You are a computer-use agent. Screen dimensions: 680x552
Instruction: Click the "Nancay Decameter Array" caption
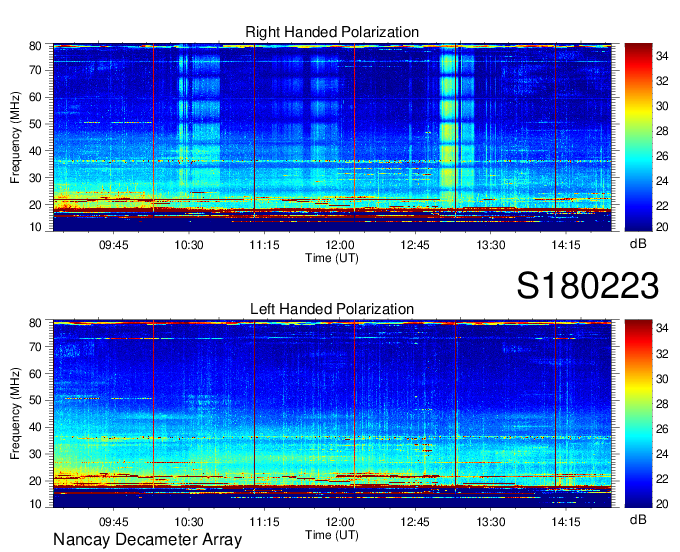pyautogui.click(x=147, y=540)
